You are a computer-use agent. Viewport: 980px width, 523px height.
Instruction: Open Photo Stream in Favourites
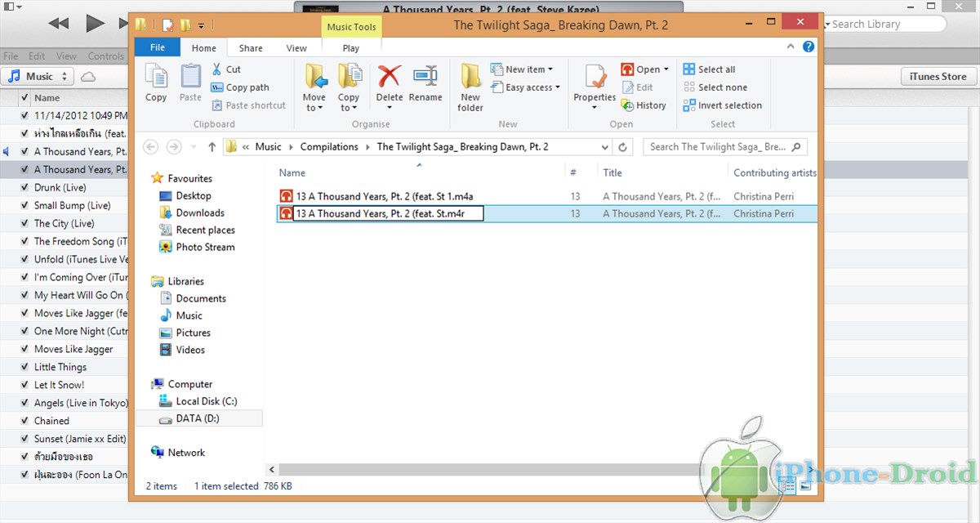(x=205, y=248)
